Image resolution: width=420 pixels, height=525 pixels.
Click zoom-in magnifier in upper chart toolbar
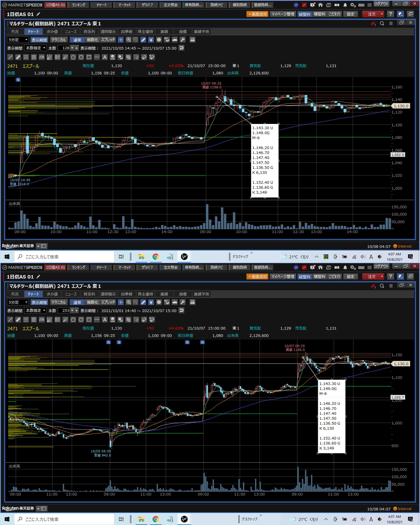pos(129,40)
